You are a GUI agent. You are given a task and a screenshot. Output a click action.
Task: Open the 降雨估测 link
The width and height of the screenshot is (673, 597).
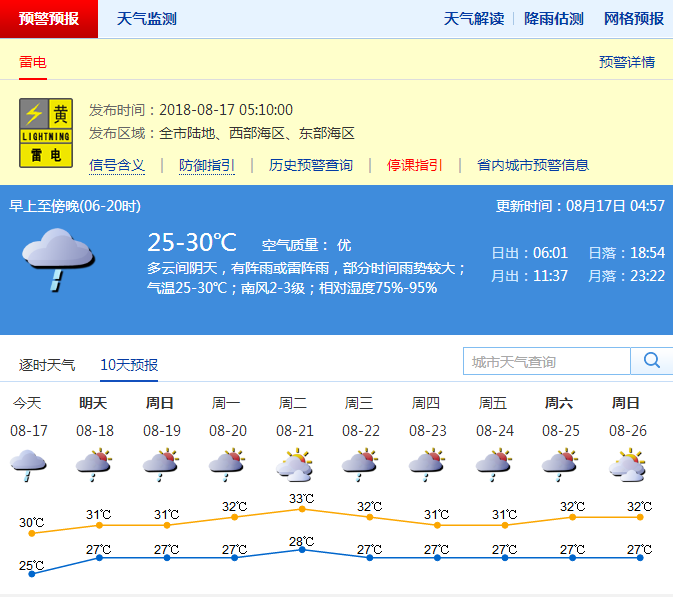point(554,19)
